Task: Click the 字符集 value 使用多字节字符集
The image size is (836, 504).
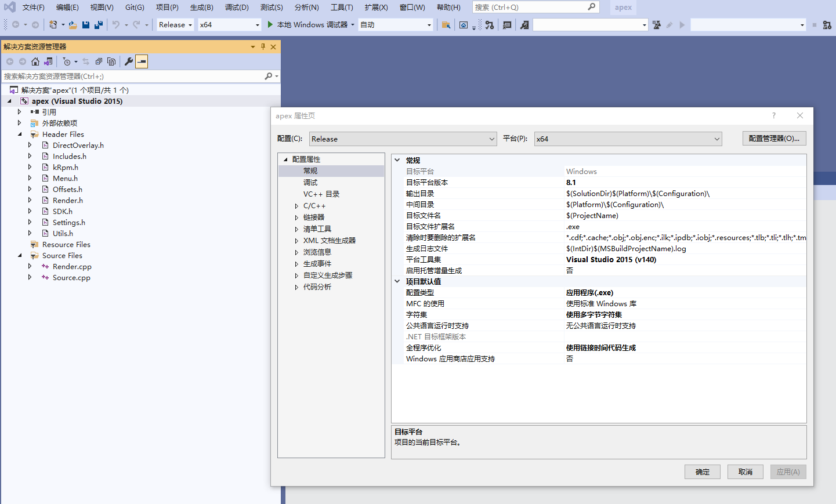Action: click(594, 315)
